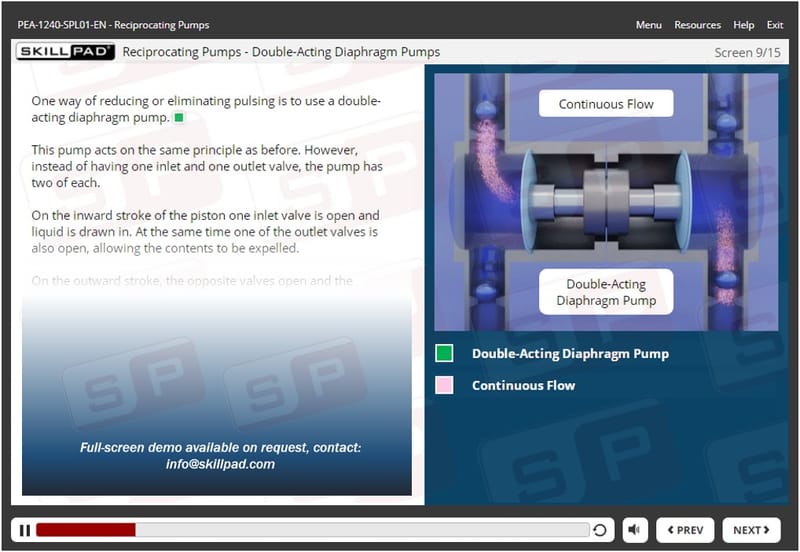The width and height of the screenshot is (800, 552).
Task: Open the Resources menu
Action: point(697,25)
